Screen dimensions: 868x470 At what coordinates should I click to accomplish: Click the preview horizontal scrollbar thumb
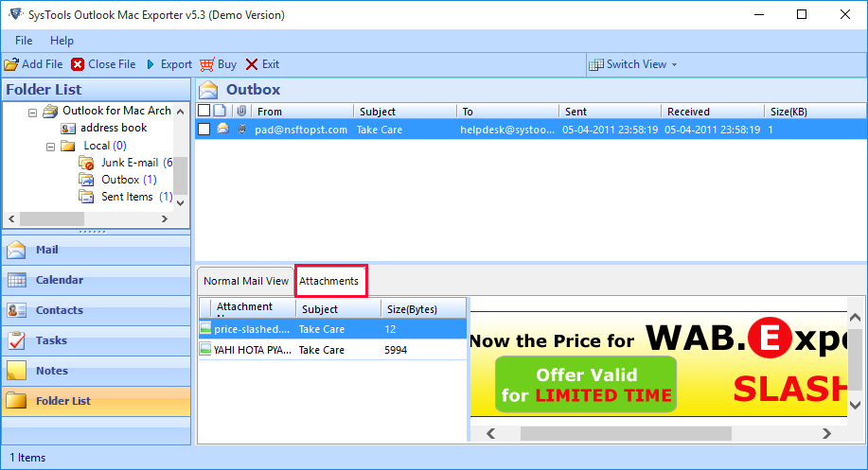[626, 433]
